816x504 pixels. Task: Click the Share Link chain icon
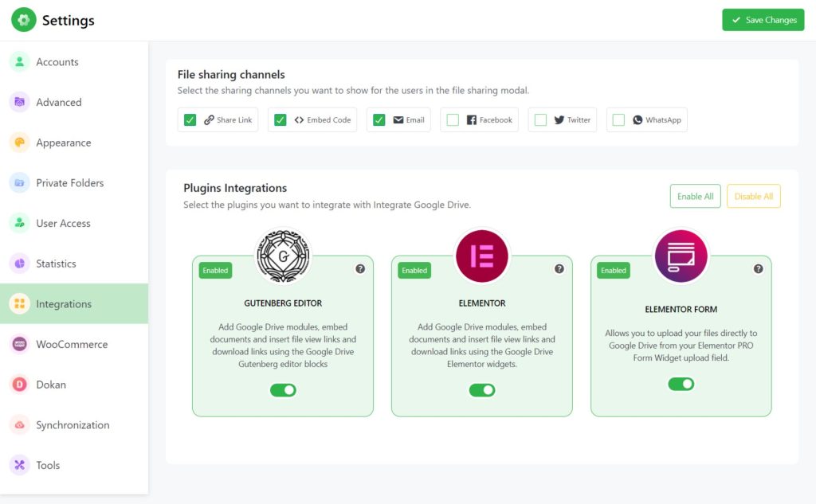coord(209,119)
